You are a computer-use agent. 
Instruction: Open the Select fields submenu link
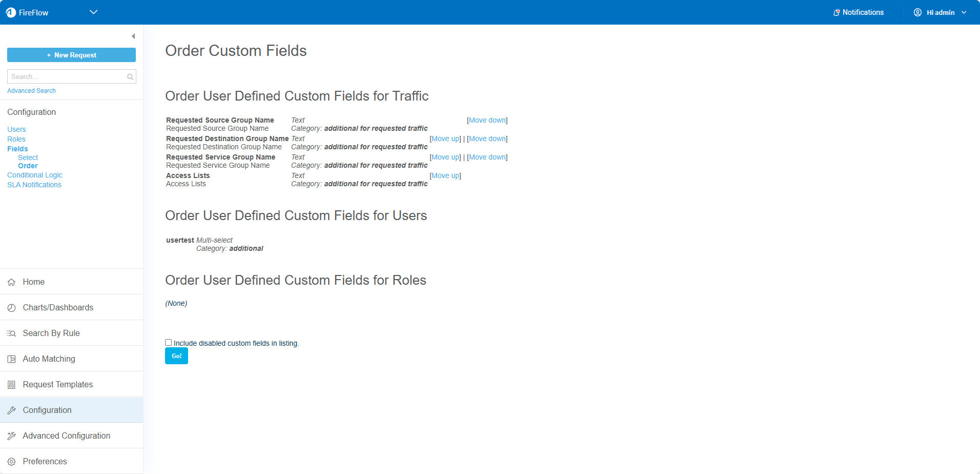(28, 157)
